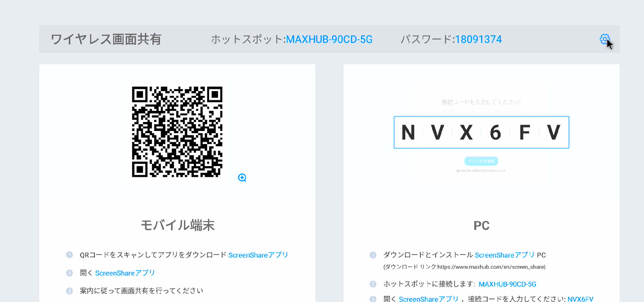Click the 接続コードを入力してください prompt text

click(x=481, y=102)
